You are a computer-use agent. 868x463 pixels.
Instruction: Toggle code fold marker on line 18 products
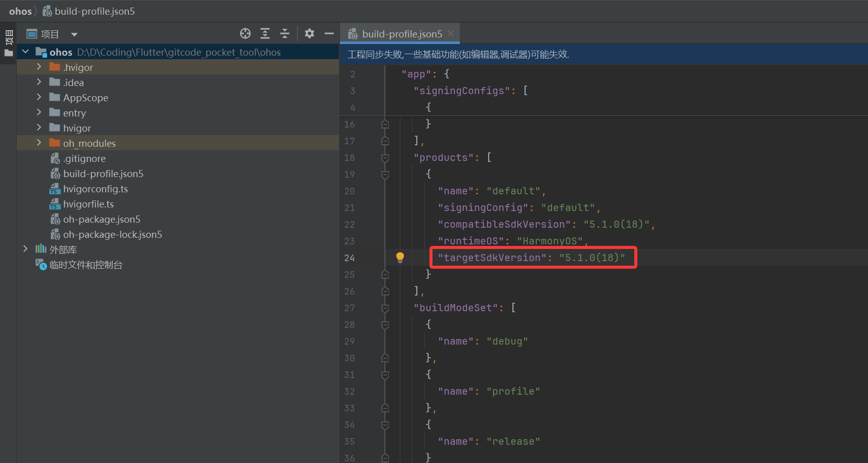[385, 157]
